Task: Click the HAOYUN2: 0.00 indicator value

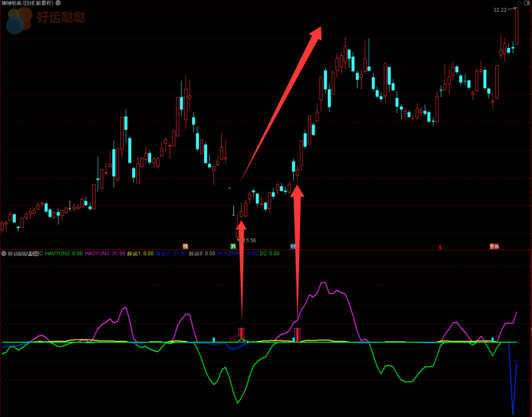Action: [64, 253]
